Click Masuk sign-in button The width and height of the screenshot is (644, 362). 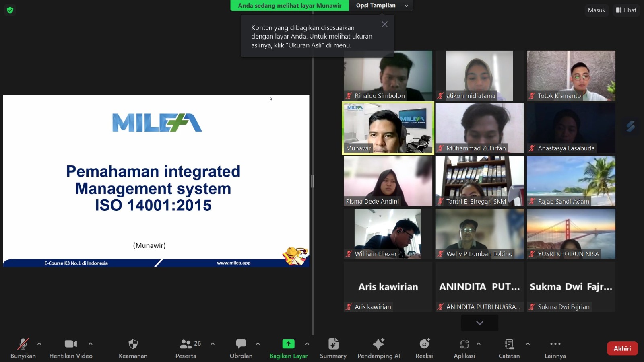[597, 10]
